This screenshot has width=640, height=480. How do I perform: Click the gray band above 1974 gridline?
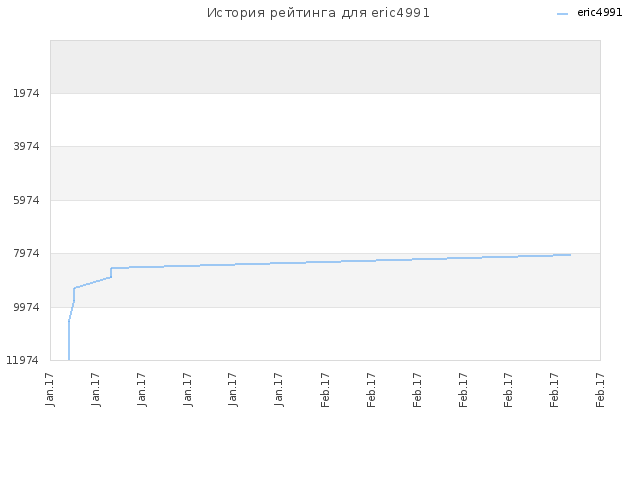[325, 67]
